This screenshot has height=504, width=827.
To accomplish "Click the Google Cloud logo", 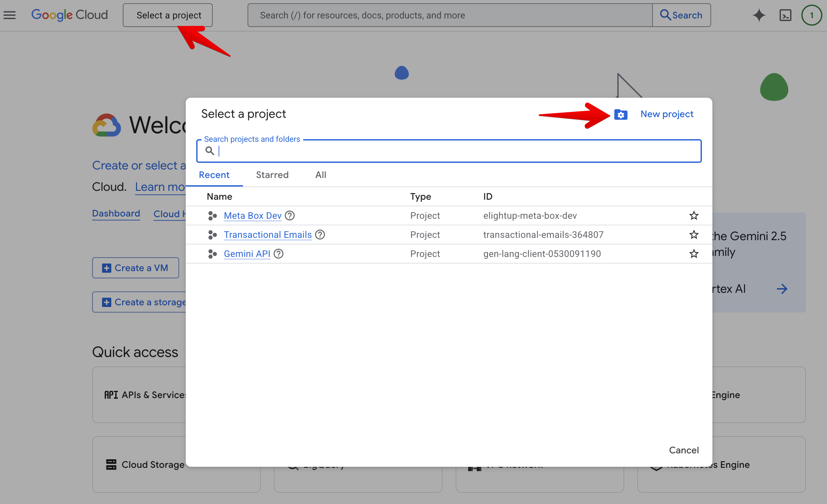I will coord(69,15).
